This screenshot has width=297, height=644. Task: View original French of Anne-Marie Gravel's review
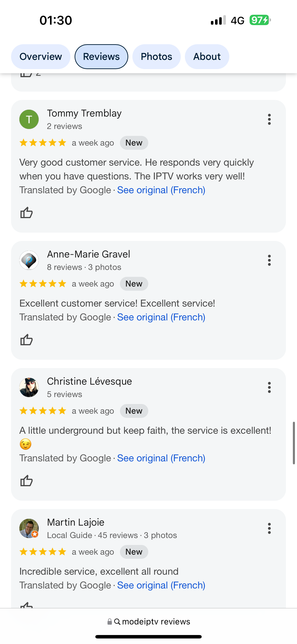pyautogui.click(x=161, y=317)
